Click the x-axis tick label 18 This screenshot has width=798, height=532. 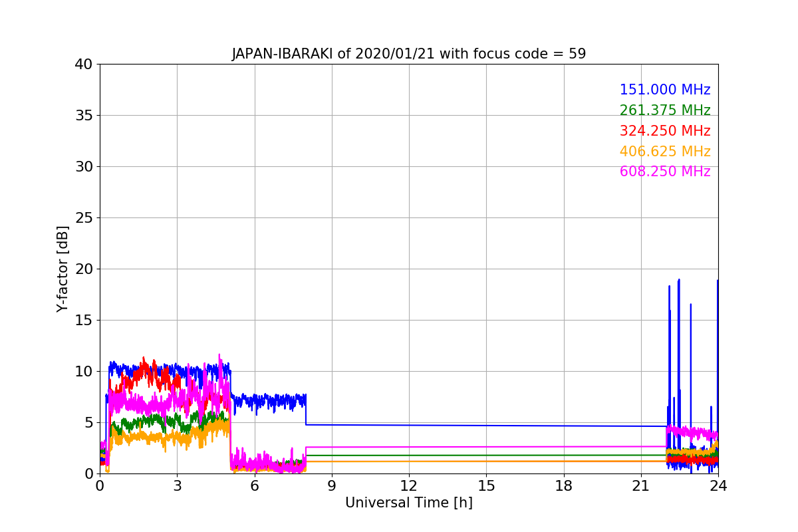click(x=564, y=486)
